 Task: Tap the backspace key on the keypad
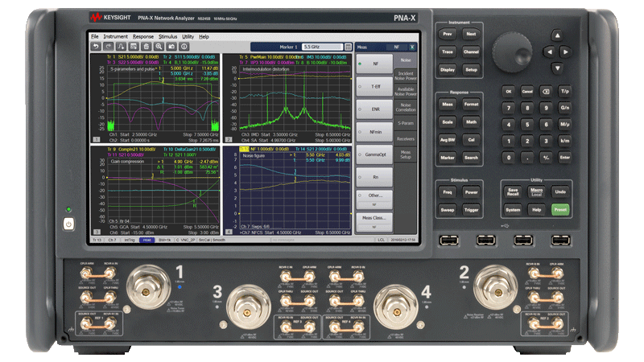547,92
